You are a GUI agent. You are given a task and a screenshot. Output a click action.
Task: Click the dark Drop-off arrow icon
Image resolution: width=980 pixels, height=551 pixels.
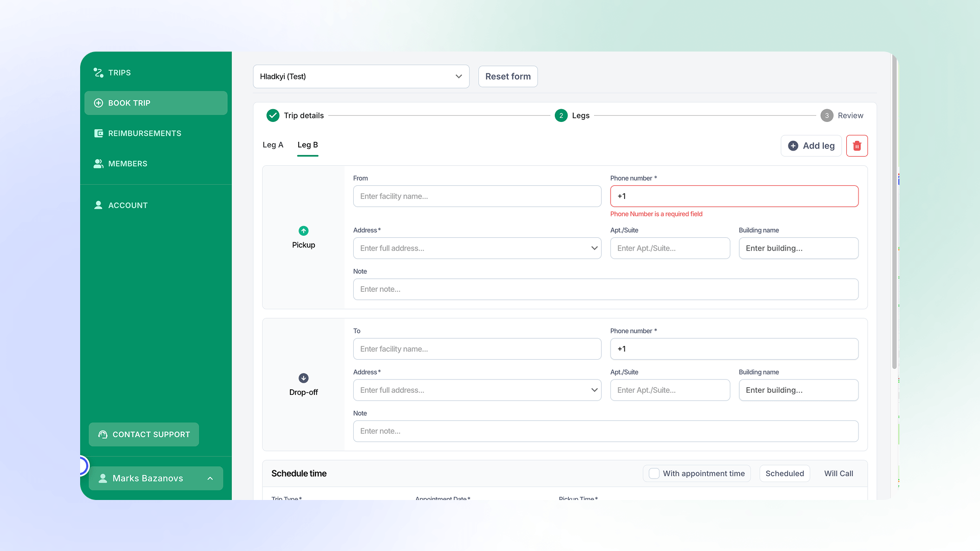304,378
